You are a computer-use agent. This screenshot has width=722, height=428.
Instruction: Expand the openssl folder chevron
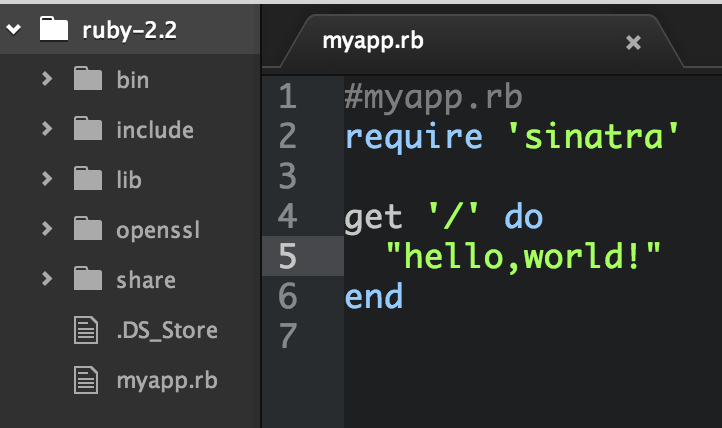click(x=47, y=229)
